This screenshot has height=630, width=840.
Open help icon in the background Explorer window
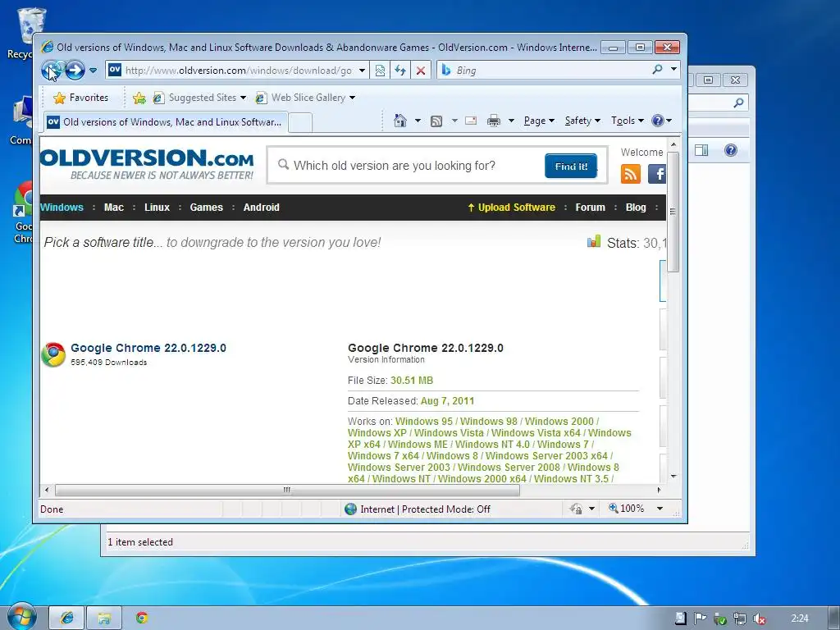[x=731, y=150]
